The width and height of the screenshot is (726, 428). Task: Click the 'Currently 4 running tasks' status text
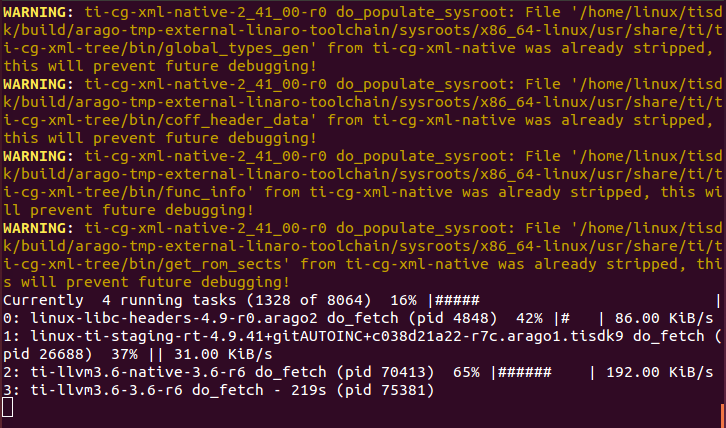(x=119, y=301)
